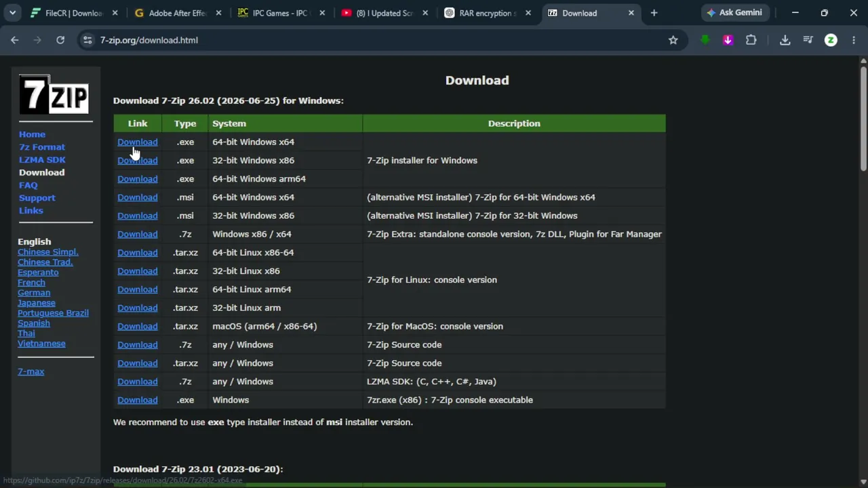Download the .msi for 32-bit Windows x86

click(x=137, y=216)
